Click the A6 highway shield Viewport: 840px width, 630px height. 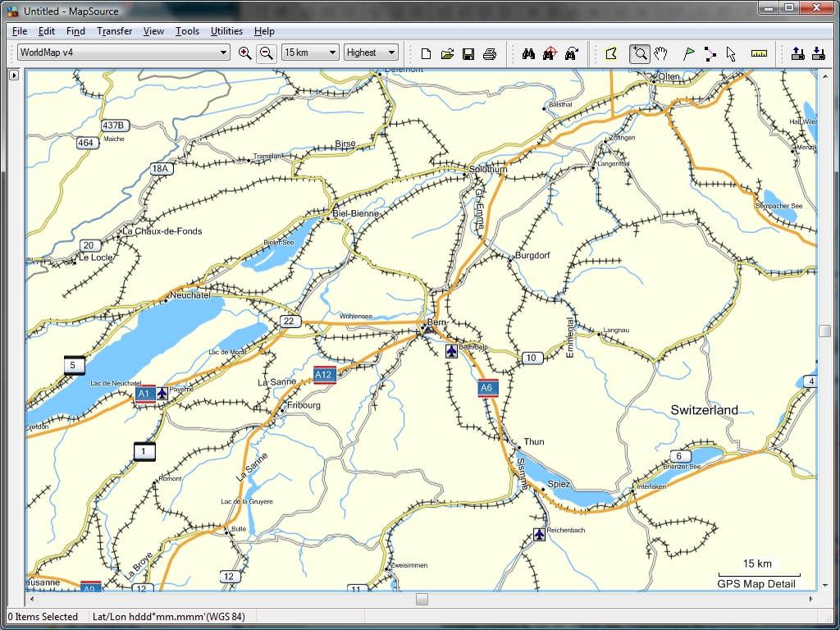(488, 388)
